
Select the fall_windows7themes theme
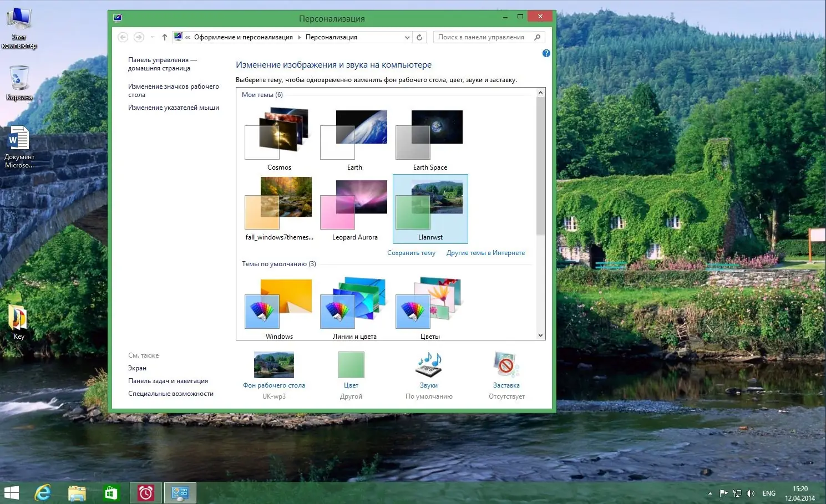pyautogui.click(x=279, y=209)
